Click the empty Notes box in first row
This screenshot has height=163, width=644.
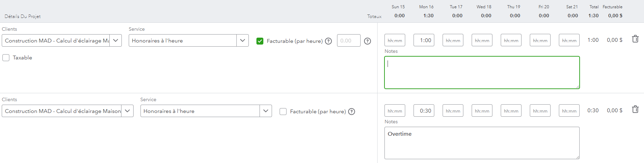pos(482,73)
